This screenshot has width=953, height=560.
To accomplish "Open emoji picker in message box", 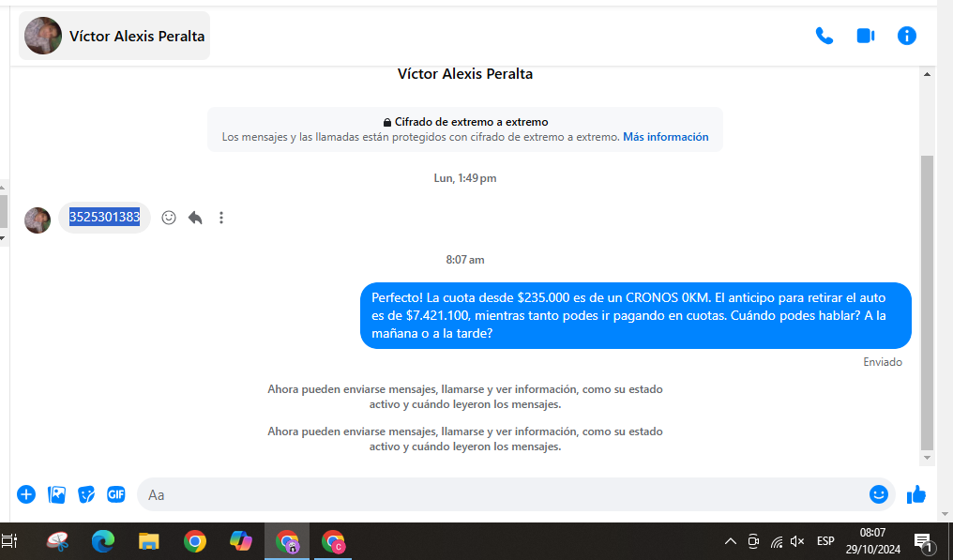I will tap(878, 494).
